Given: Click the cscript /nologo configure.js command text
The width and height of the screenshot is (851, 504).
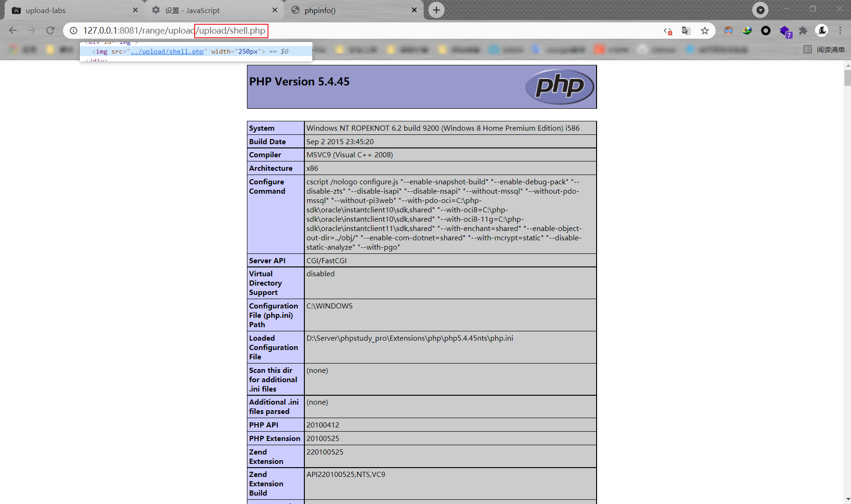Looking at the screenshot, I should [444, 215].
